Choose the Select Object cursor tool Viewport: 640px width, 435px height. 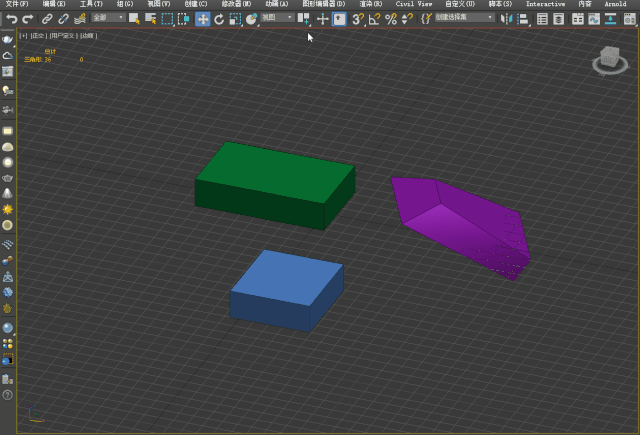[x=134, y=19]
